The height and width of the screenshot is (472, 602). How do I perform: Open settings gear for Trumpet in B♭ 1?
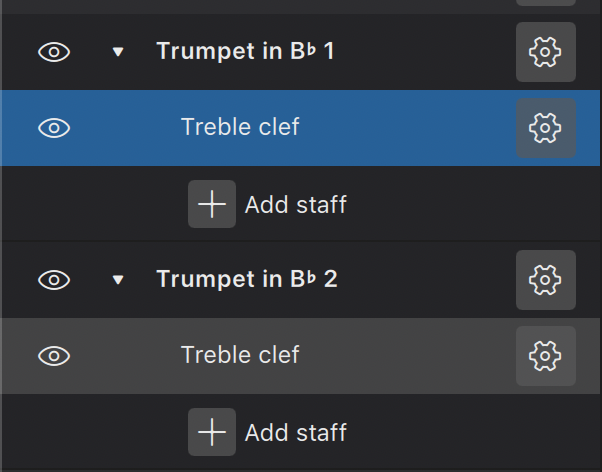click(545, 51)
